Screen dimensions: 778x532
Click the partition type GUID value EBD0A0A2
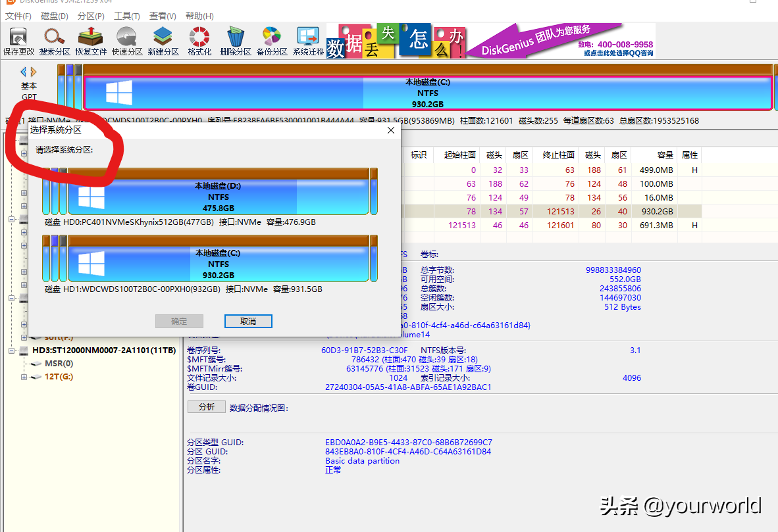408,443
